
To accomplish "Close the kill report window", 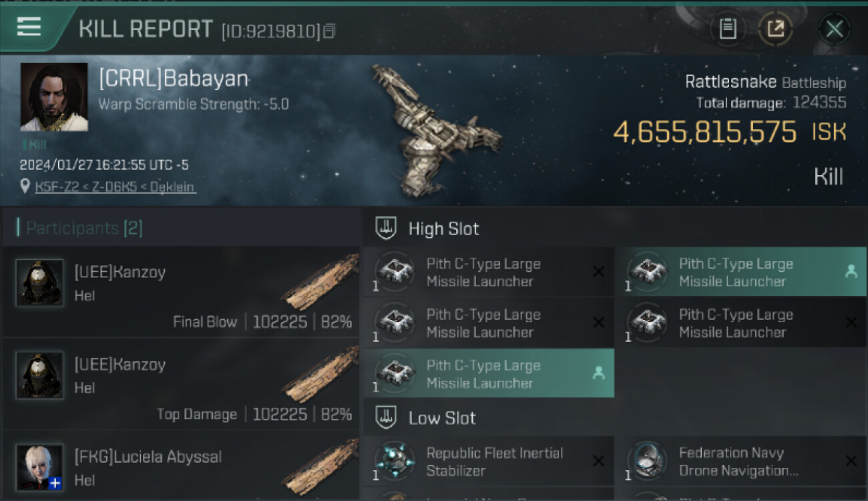I will [834, 29].
